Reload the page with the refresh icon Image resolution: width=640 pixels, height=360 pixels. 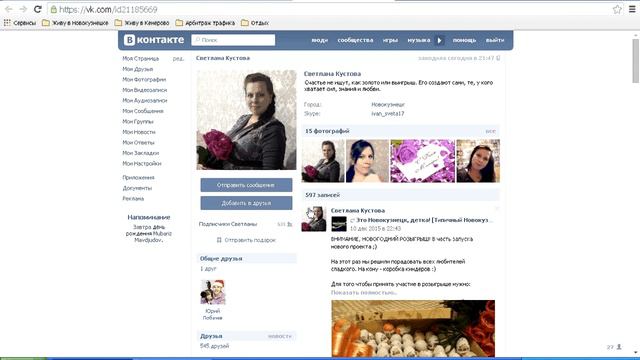coord(38,9)
